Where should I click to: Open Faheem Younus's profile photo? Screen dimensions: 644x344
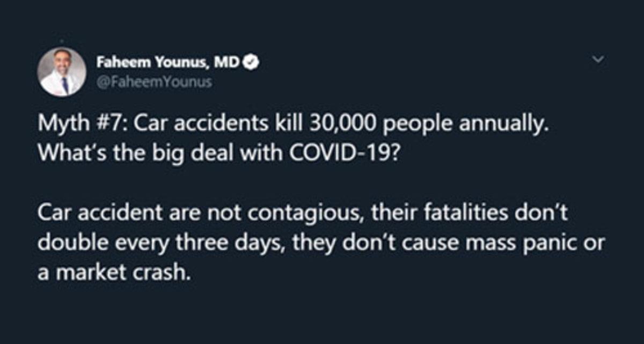(62, 72)
